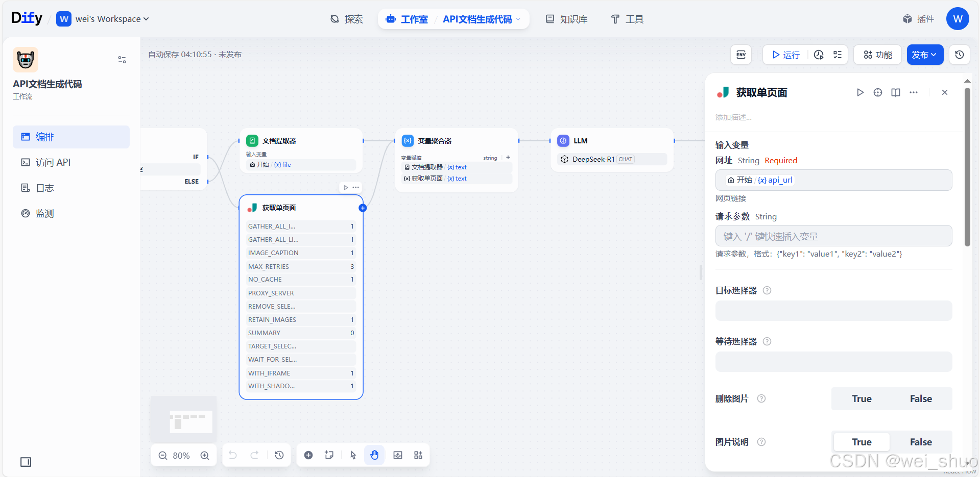This screenshot has width=980, height=477.
Task: Set 图片说明 to True
Action: pos(862,442)
